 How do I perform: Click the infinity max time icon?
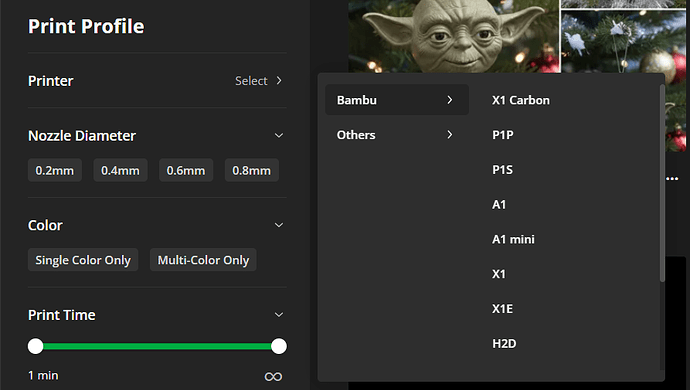pyautogui.click(x=273, y=376)
